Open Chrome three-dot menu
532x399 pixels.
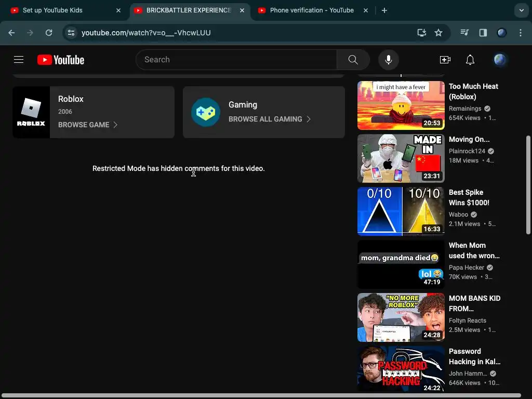(x=521, y=33)
